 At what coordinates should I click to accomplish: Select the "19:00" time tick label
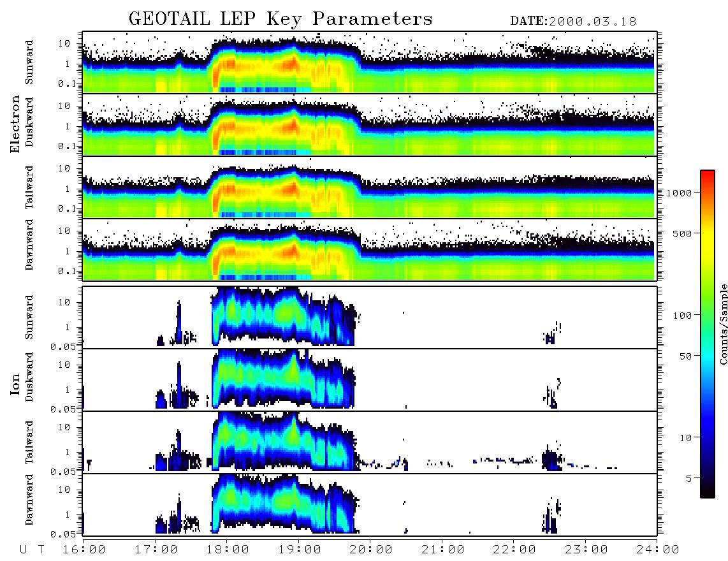300,550
